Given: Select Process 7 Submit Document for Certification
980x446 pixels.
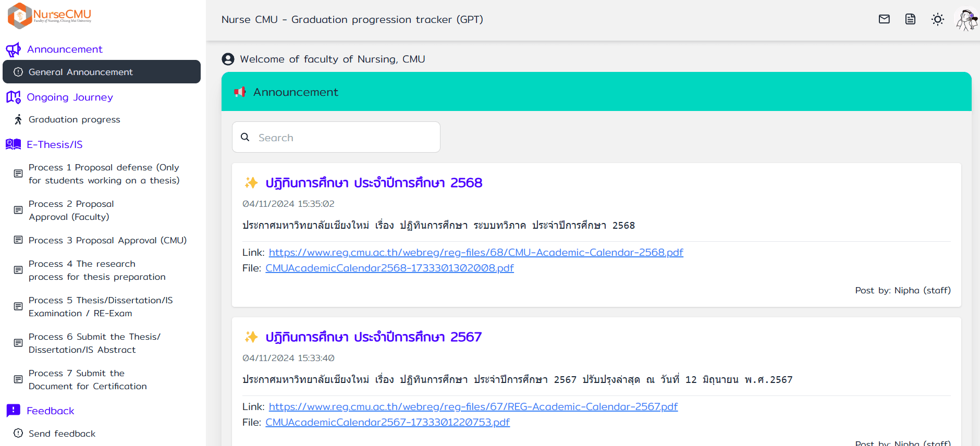Looking at the screenshot, I should point(88,380).
